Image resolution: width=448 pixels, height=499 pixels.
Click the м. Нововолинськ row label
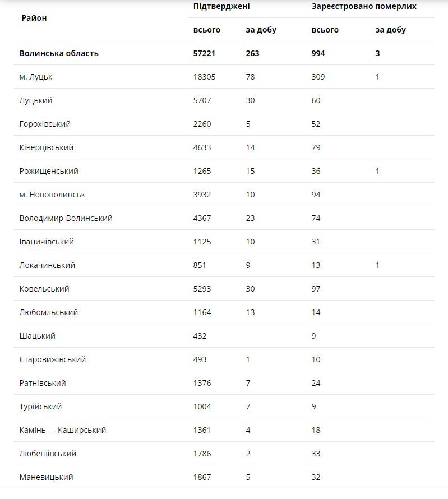coord(52,195)
